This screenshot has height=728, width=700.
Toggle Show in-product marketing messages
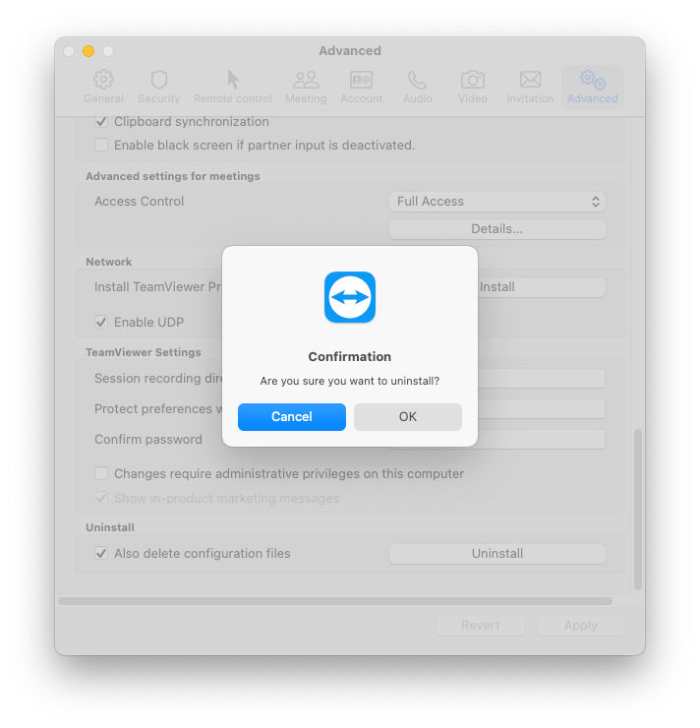tap(101, 498)
